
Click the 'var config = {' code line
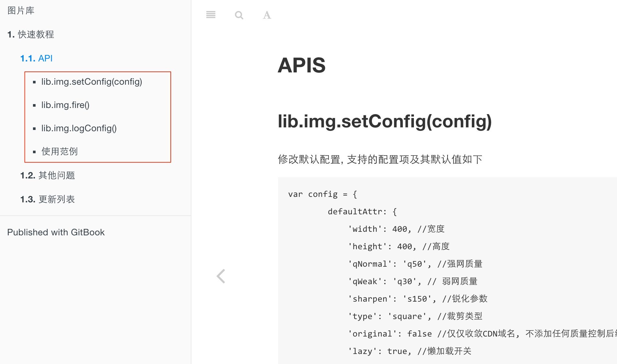point(322,194)
